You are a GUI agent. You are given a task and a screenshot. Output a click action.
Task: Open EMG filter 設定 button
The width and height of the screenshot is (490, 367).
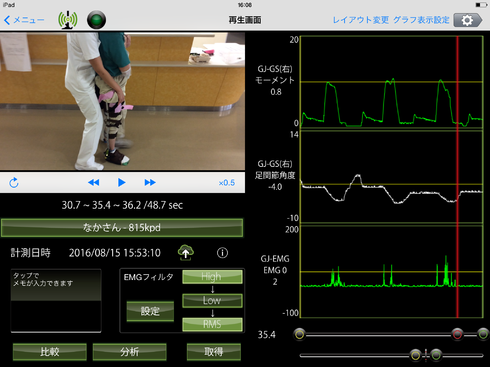(x=150, y=311)
